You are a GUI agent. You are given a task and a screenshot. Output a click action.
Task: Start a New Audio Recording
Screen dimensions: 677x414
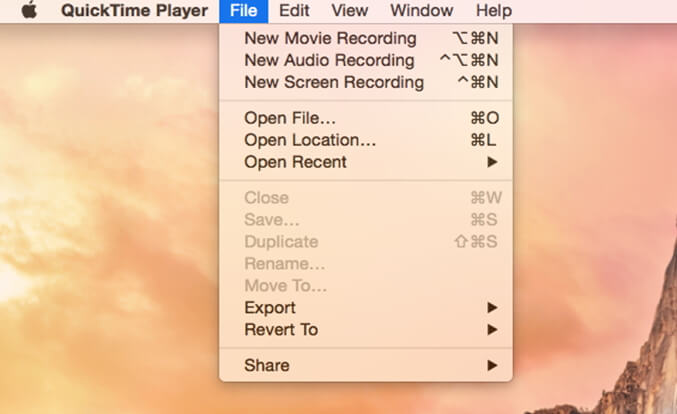click(366, 60)
